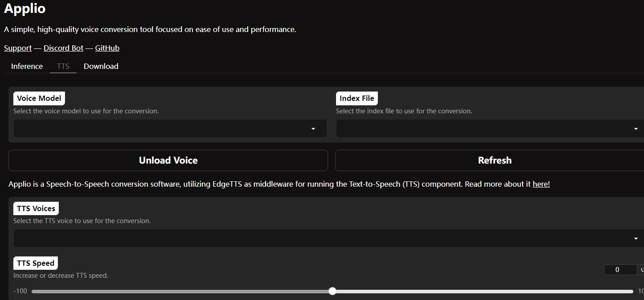Switch to the Inference tab
The width and height of the screenshot is (644, 300).
(27, 66)
